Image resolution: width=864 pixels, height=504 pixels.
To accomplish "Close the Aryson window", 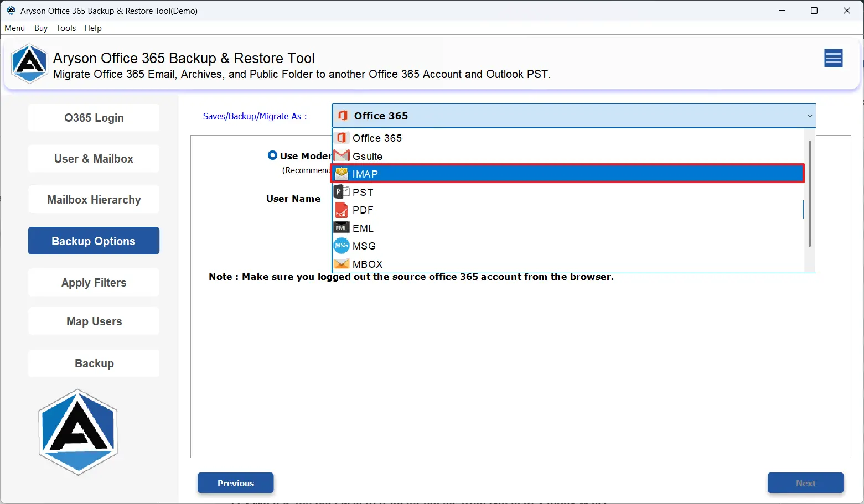I will coord(847,11).
